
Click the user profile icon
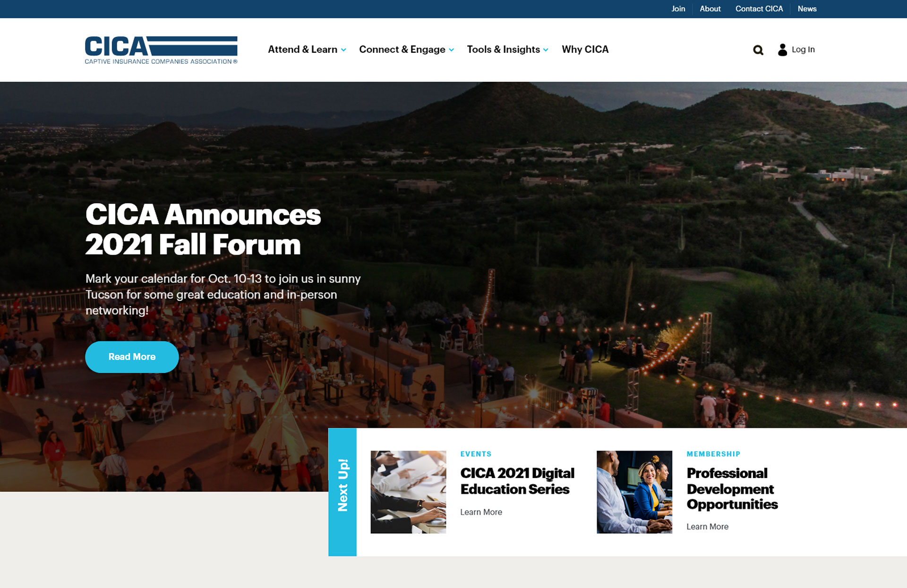(x=782, y=50)
